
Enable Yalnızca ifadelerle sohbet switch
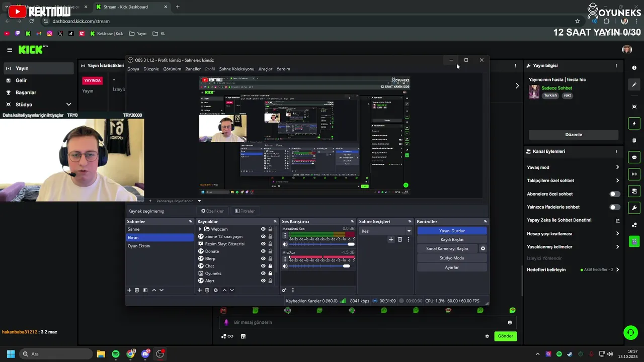pos(615,207)
